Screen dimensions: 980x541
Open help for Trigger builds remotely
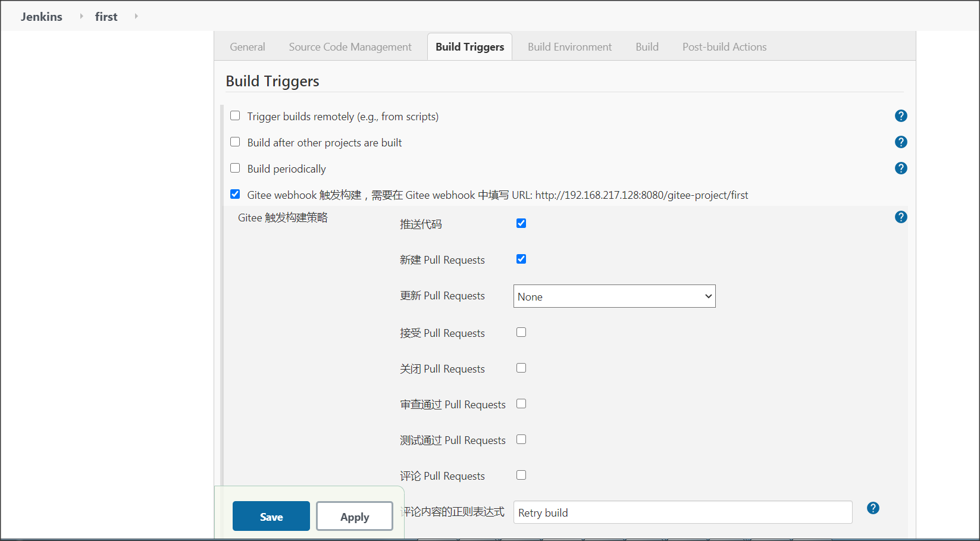[x=901, y=115]
